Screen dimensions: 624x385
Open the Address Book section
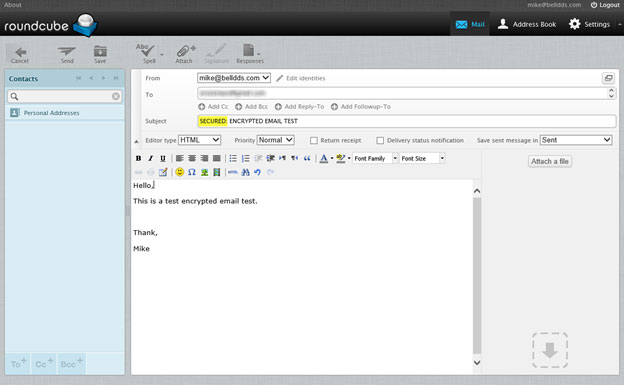(x=527, y=24)
